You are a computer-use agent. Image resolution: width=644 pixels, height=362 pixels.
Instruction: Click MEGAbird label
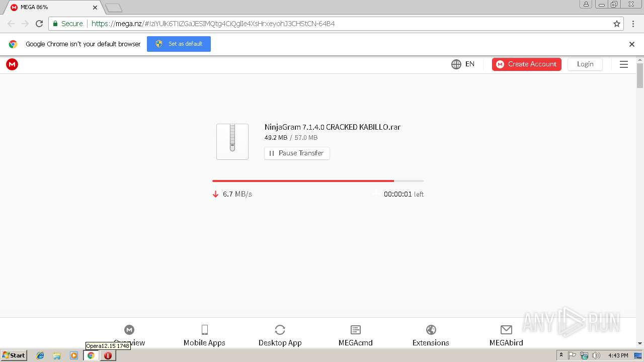tap(506, 343)
